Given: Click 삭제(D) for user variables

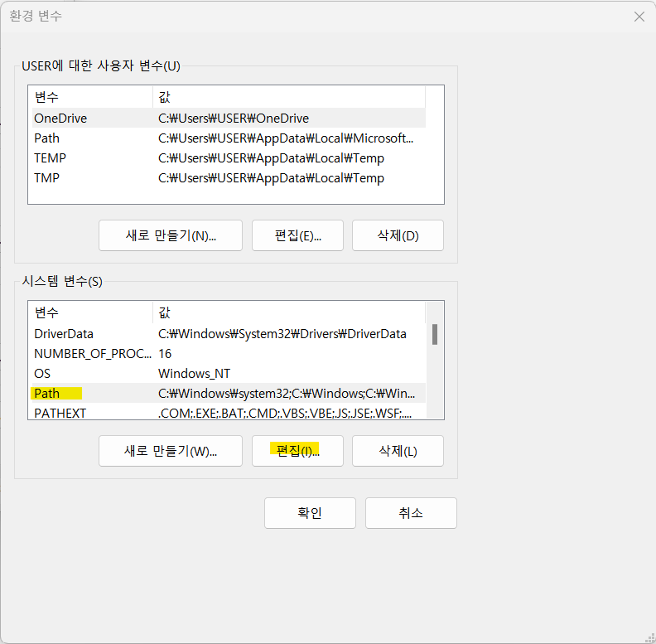Looking at the screenshot, I should coord(398,235).
